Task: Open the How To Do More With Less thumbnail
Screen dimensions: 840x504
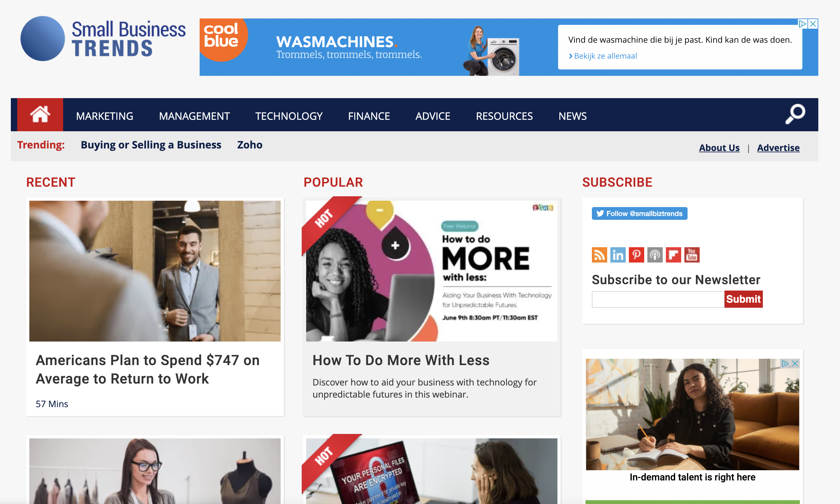Action: tap(432, 271)
